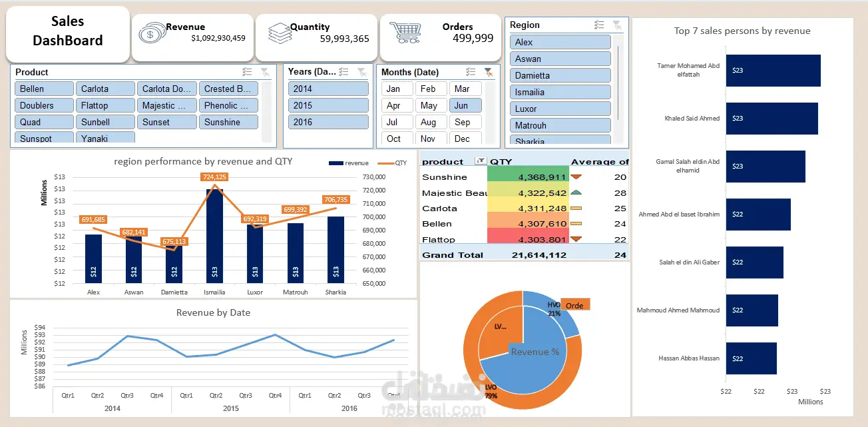This screenshot has width=868, height=427.
Task: Select Doublers in the Product slicer
Action: (x=44, y=105)
